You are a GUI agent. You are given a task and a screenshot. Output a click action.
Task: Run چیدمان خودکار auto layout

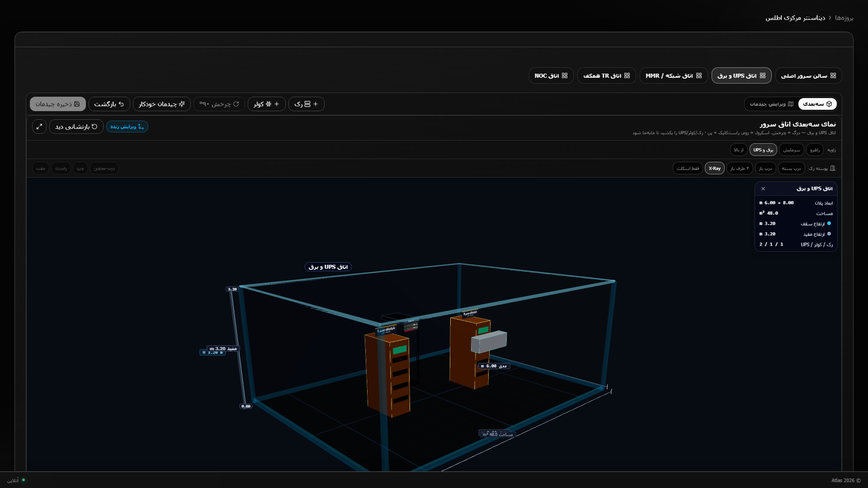point(161,104)
